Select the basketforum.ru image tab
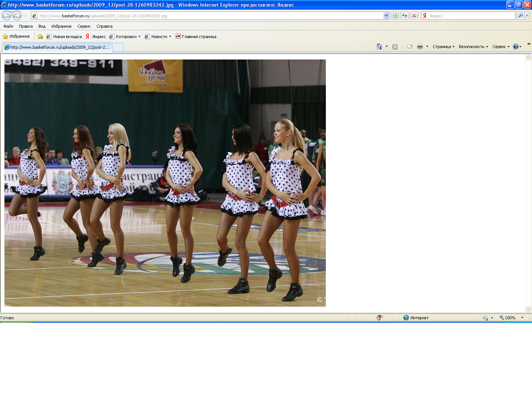532x419 pixels. [x=57, y=47]
